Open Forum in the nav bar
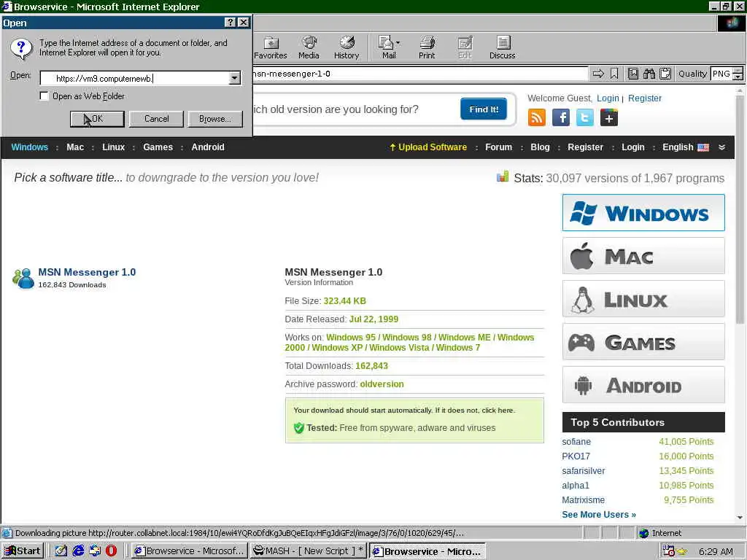The width and height of the screenshot is (747, 560). [498, 147]
